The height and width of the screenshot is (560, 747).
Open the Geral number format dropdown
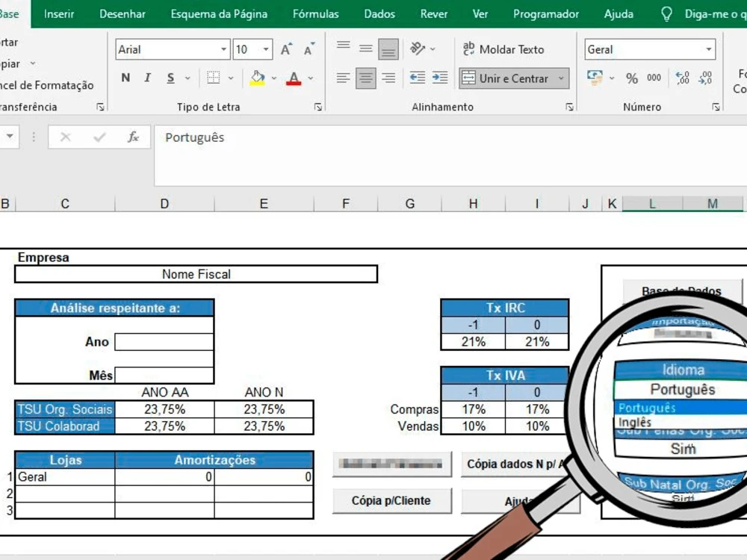pyautogui.click(x=709, y=49)
